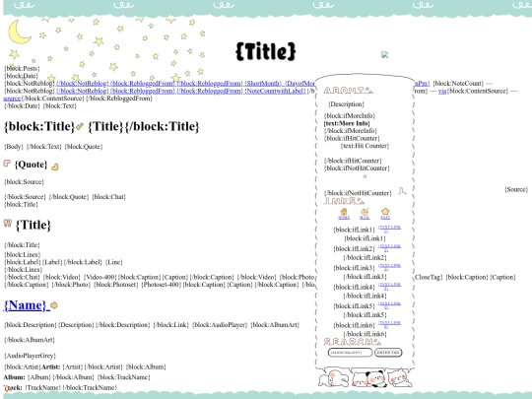Open the PAST text link under the star icon

385,218
